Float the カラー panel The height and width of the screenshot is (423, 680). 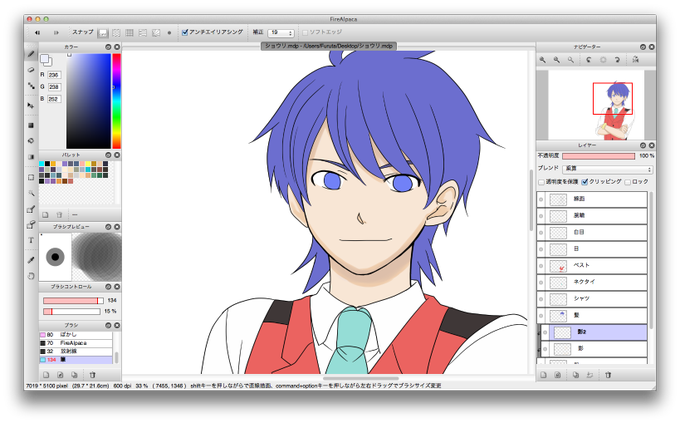[108, 47]
